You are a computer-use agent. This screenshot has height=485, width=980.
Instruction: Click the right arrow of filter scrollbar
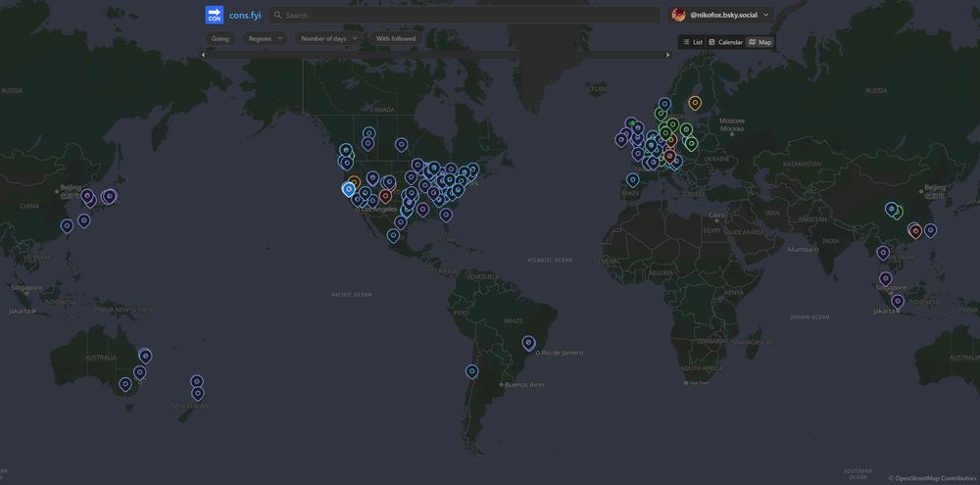668,55
